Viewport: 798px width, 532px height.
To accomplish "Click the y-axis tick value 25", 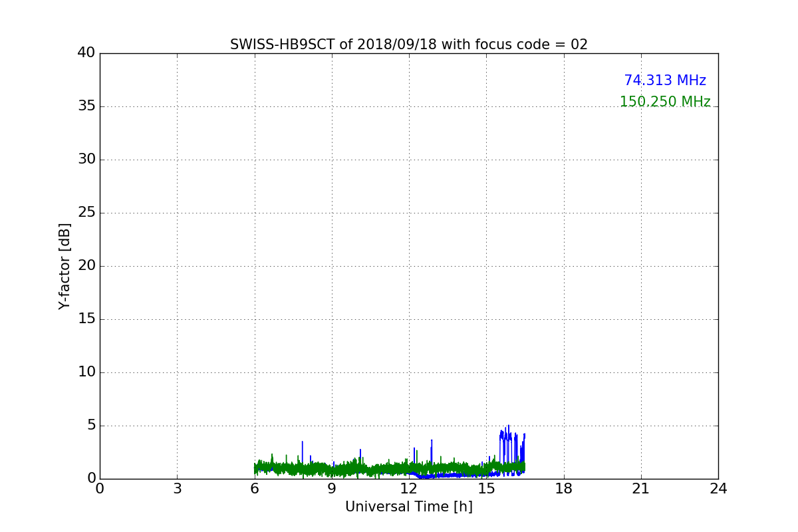I will (x=86, y=213).
